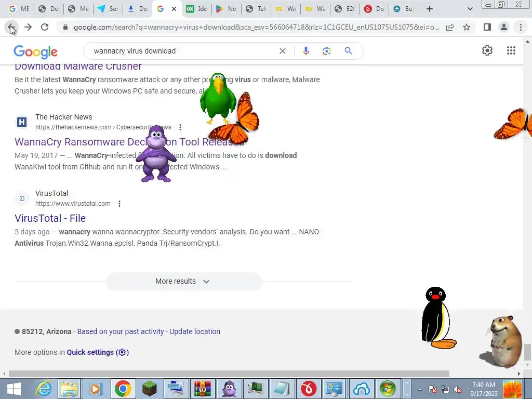Open Action Center flag in tray
Image resolution: width=532 pixels, height=399 pixels.
tap(432, 389)
